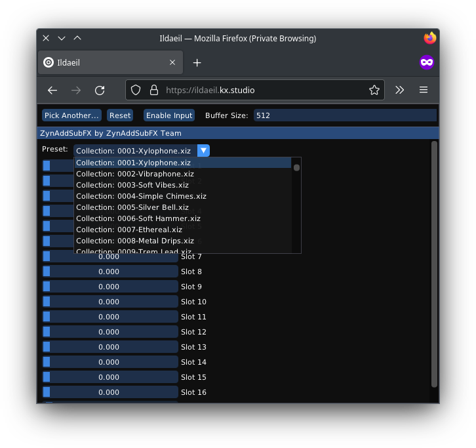Reload the Ildaeil page
Screen dimensions: 476x448
click(100, 91)
